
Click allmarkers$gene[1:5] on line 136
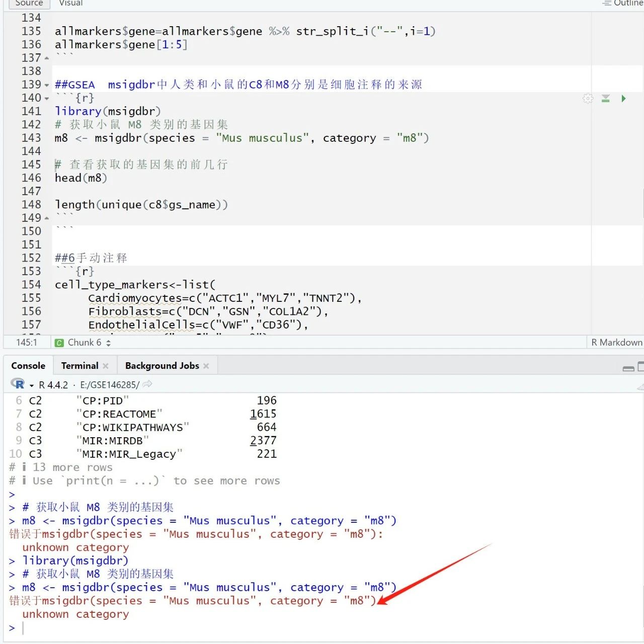[x=121, y=45]
